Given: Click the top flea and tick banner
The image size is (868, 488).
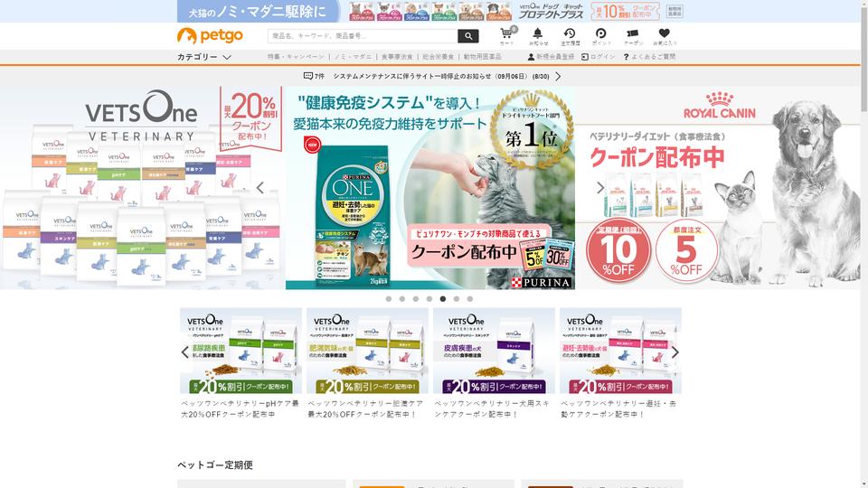Looking at the screenshot, I should [x=430, y=11].
